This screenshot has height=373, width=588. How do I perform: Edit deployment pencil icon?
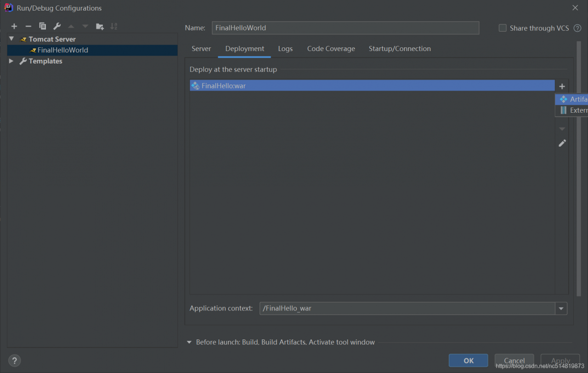click(x=562, y=143)
